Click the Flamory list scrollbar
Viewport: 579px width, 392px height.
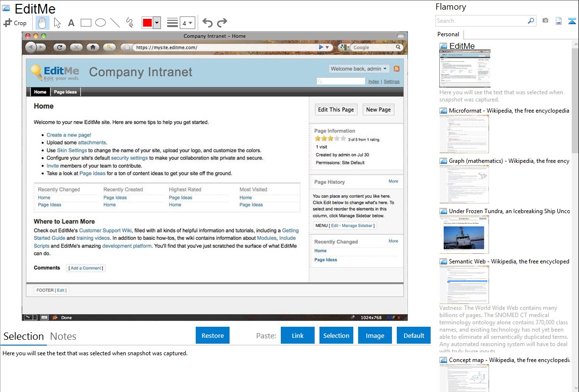click(575, 100)
